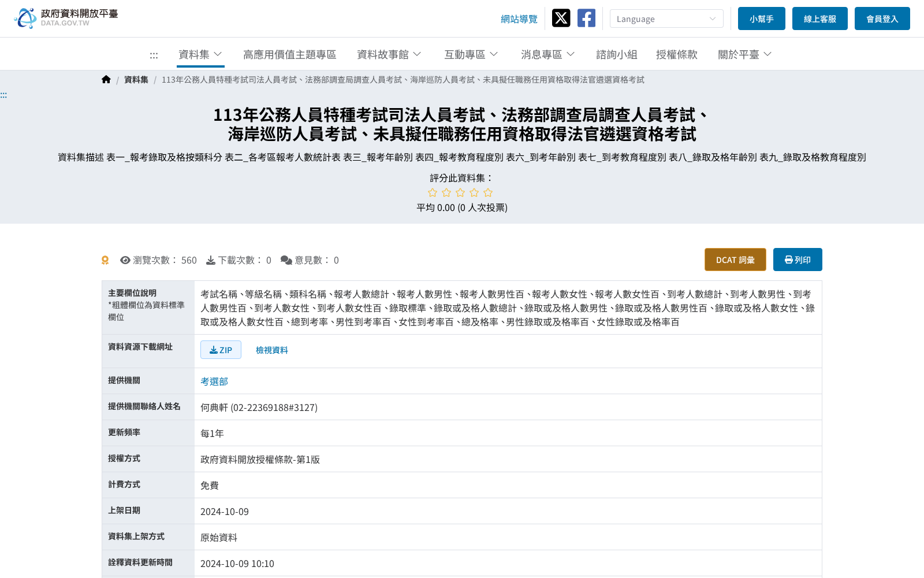Image resolution: width=924 pixels, height=578 pixels.
Task: Click the 免費 fee value
Action: point(210,486)
